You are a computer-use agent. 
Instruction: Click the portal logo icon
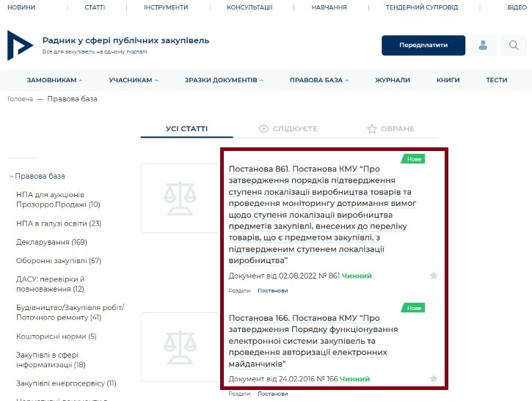click(x=20, y=45)
